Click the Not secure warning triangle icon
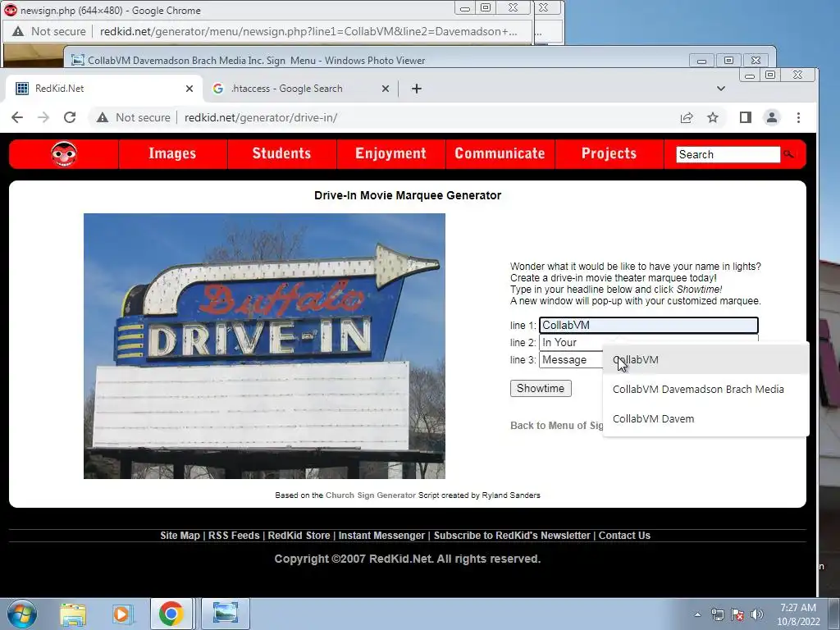 pyautogui.click(x=103, y=117)
